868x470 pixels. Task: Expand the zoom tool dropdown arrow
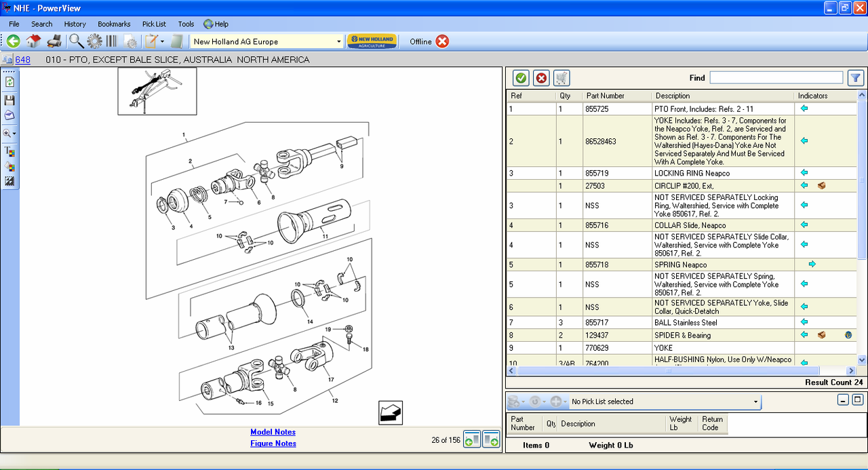coord(15,134)
